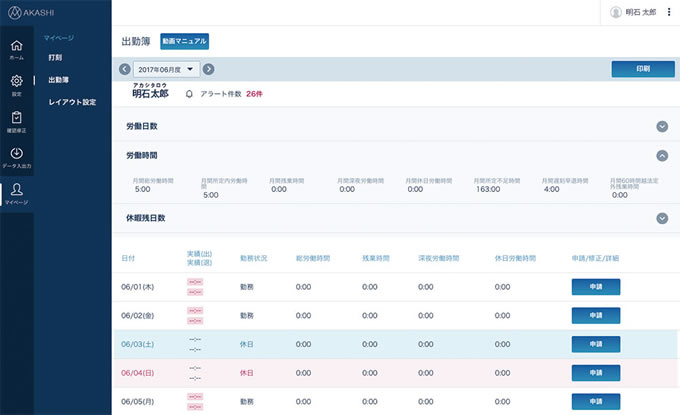Image resolution: width=680 pixels, height=415 pixels.
Task: Open the Settings gear icon
Action: pos(16,83)
